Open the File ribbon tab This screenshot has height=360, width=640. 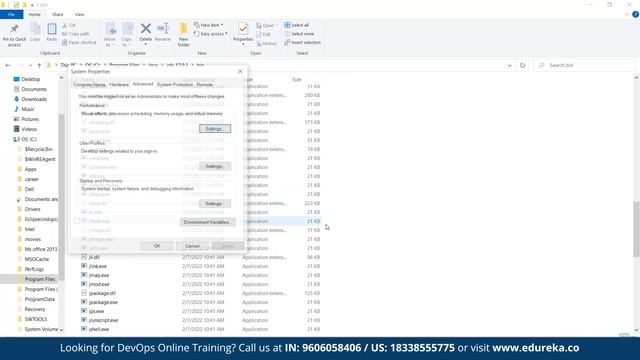click(11, 14)
